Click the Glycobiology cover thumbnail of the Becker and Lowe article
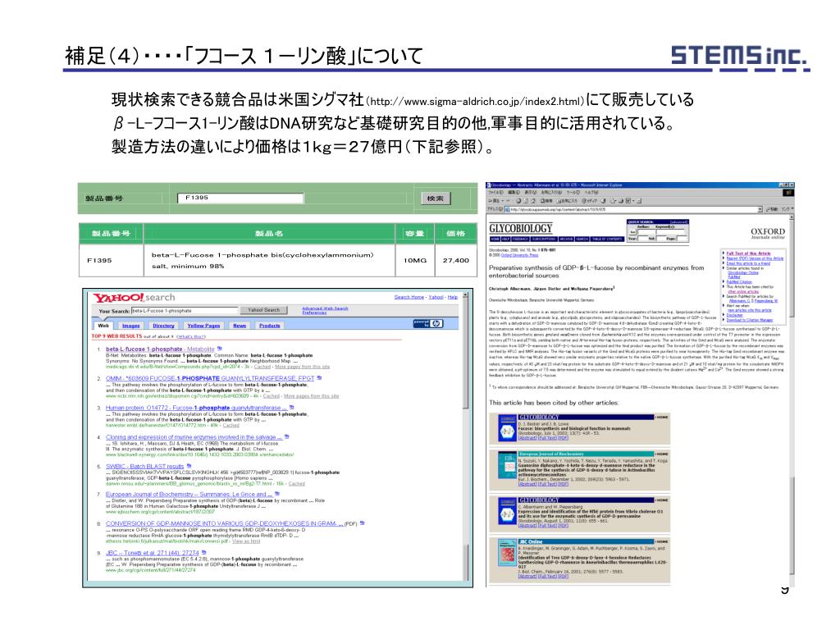This screenshot has height=630, width=840. (507, 427)
